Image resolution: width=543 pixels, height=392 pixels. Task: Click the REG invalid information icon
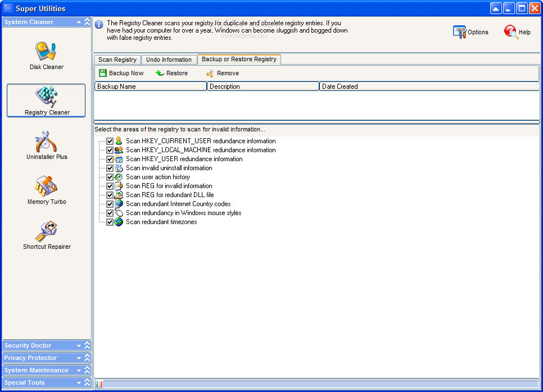pyautogui.click(x=119, y=186)
